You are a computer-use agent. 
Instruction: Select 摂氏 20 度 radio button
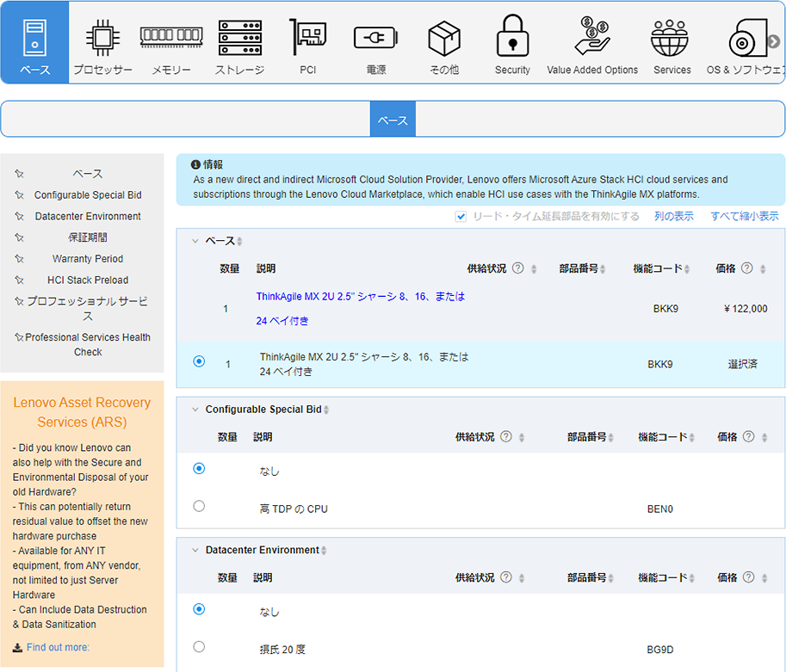click(x=199, y=647)
